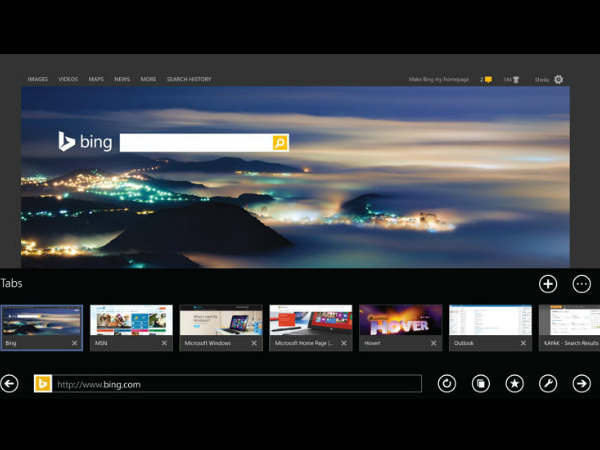
Task: Go forward with the right arrow button
Action: pyautogui.click(x=582, y=383)
